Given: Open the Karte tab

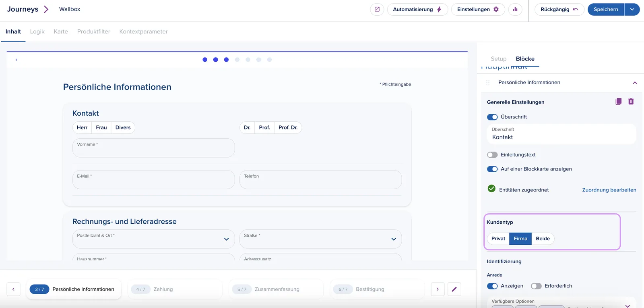Looking at the screenshot, I should click(x=61, y=31).
